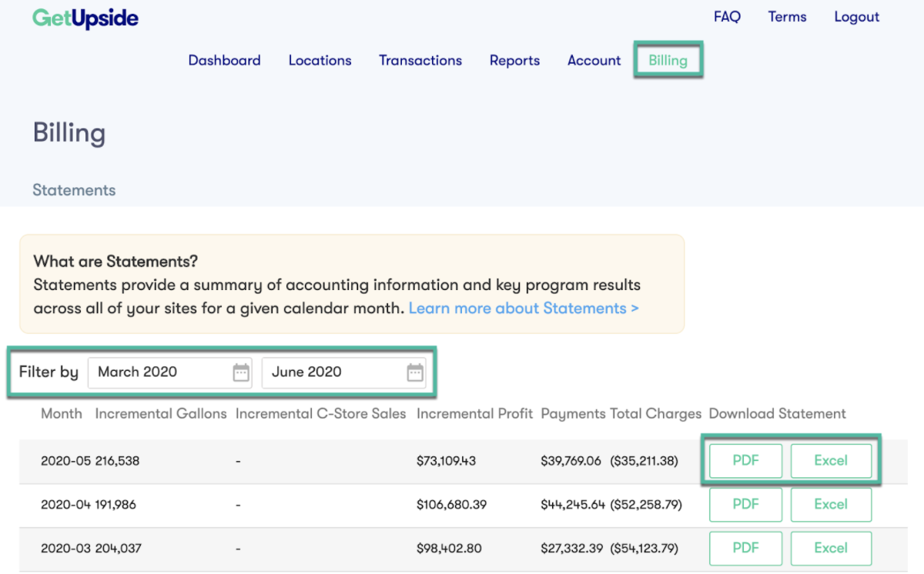This screenshot has width=924, height=574.
Task: Open the Terms page
Action: pos(787,16)
